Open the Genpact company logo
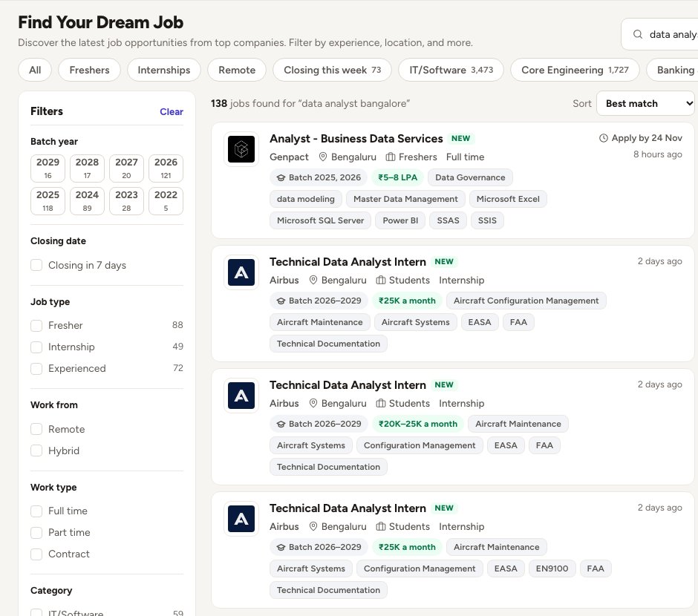This screenshot has width=698, height=616. [x=241, y=149]
